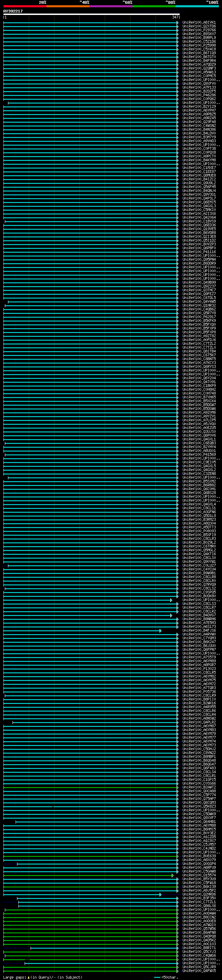Select the UniRef100_P41569 label
Screen dimensions: 222x980
click(x=199, y=455)
